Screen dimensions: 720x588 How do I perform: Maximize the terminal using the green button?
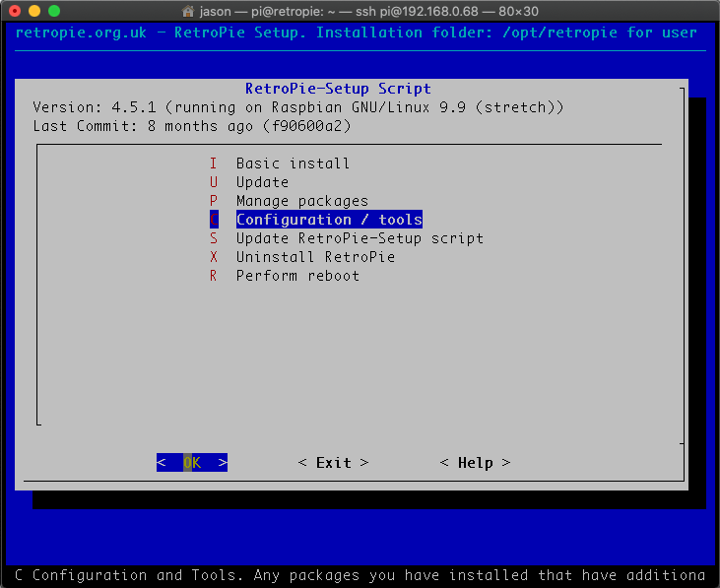(x=53, y=10)
